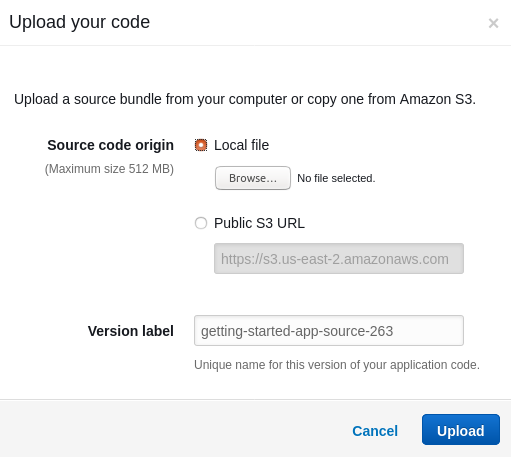Image resolution: width=511 pixels, height=457 pixels.
Task: Close the Upload your code dialog
Action: (x=493, y=23)
